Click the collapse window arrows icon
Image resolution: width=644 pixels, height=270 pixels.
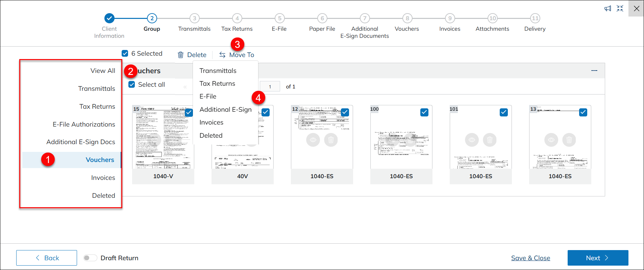click(620, 8)
